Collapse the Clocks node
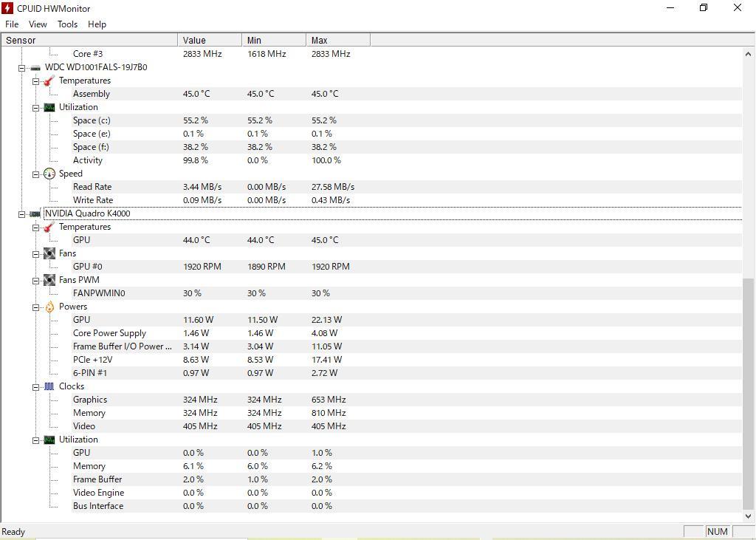 coord(35,387)
